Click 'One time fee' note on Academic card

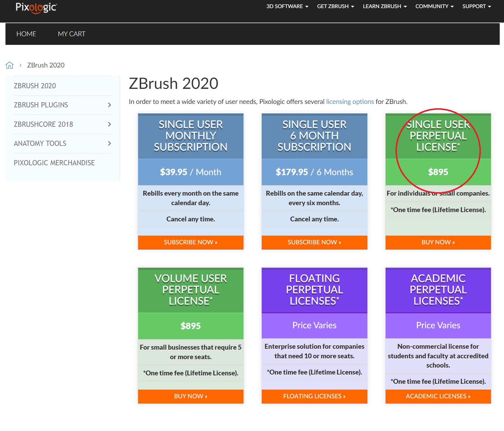438,382
